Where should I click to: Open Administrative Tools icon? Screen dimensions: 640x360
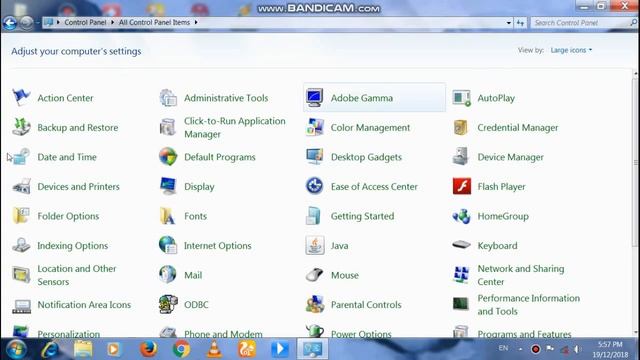(x=168, y=98)
